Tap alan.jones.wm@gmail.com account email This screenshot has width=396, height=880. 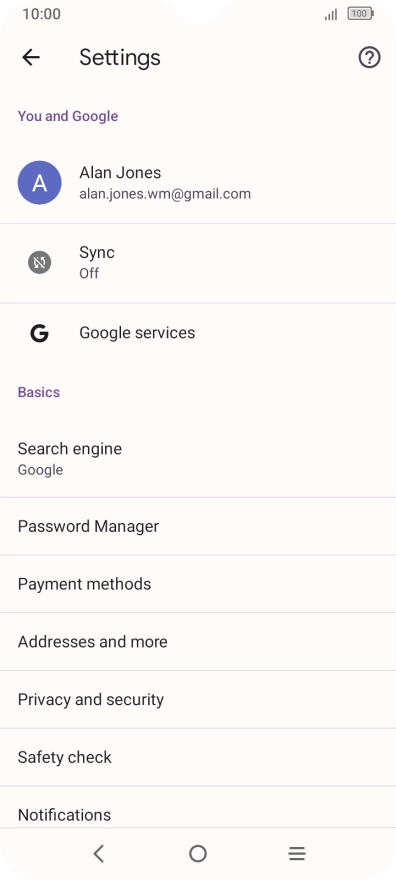pyautogui.click(x=165, y=194)
